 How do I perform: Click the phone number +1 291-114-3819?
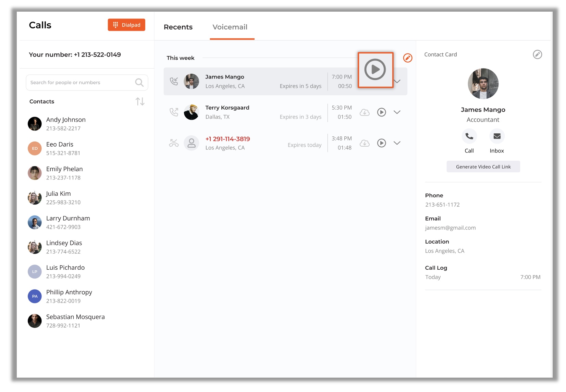pos(227,139)
